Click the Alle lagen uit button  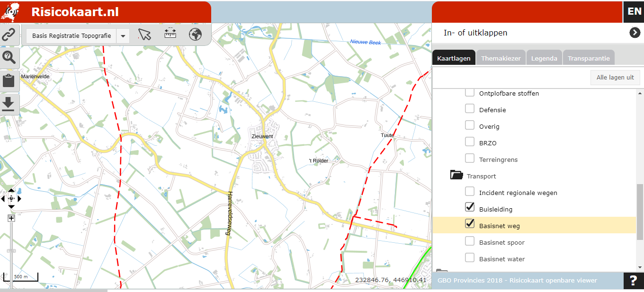pos(615,77)
